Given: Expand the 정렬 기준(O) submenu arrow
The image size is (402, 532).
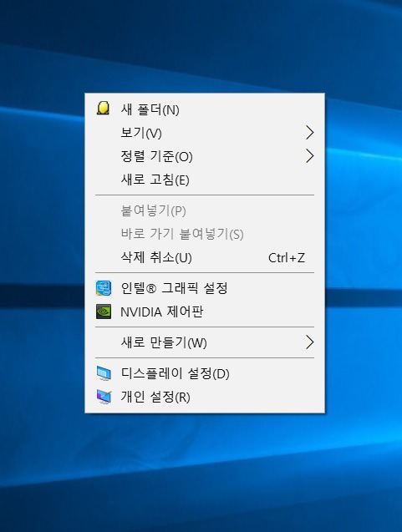Looking at the screenshot, I should coord(309,156).
